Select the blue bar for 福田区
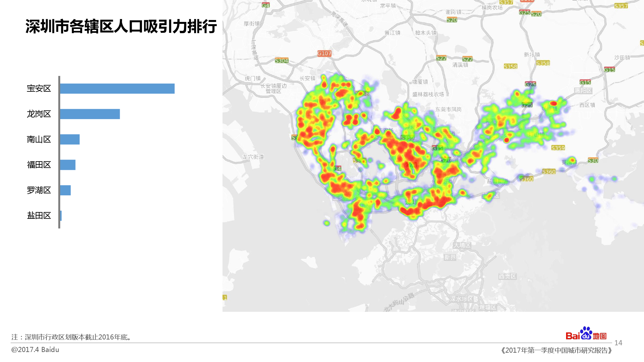The width and height of the screenshot is (644, 362). [x=68, y=165]
